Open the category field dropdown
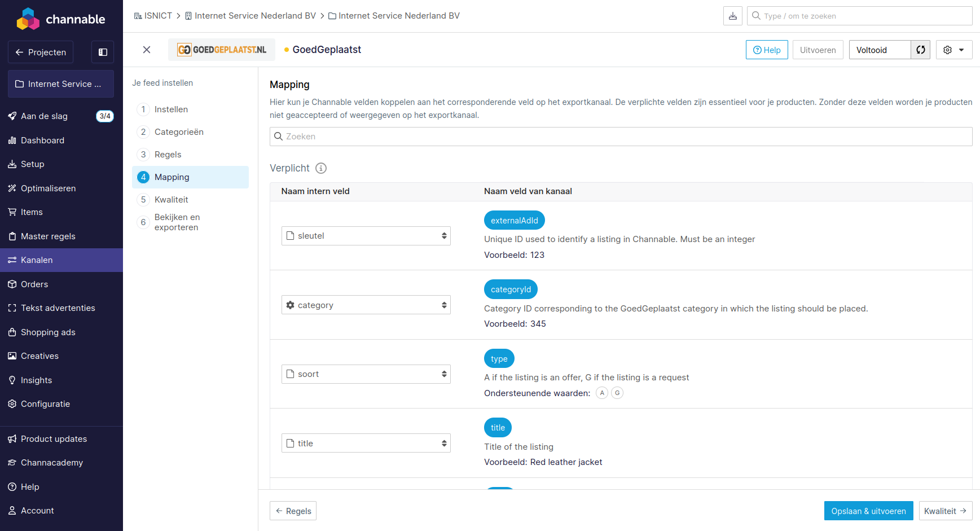This screenshot has height=531, width=980. [x=366, y=304]
